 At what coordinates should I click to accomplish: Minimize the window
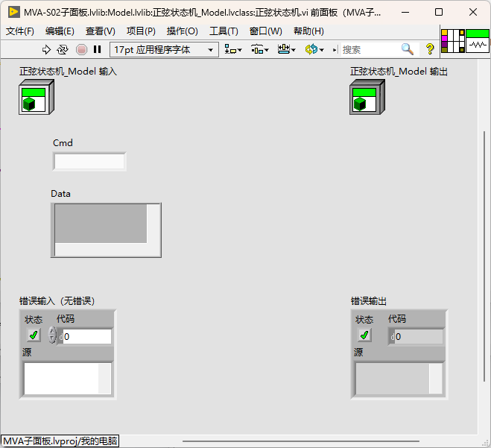(x=405, y=12)
